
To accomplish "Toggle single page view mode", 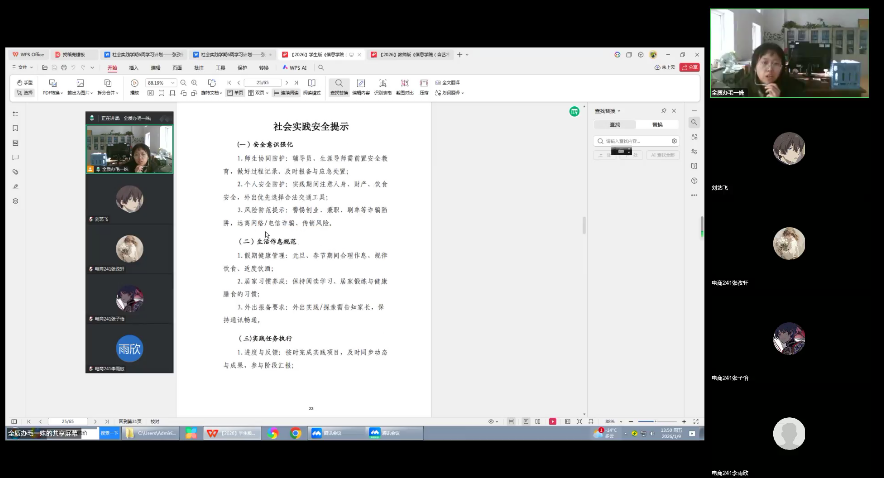I will [234, 92].
